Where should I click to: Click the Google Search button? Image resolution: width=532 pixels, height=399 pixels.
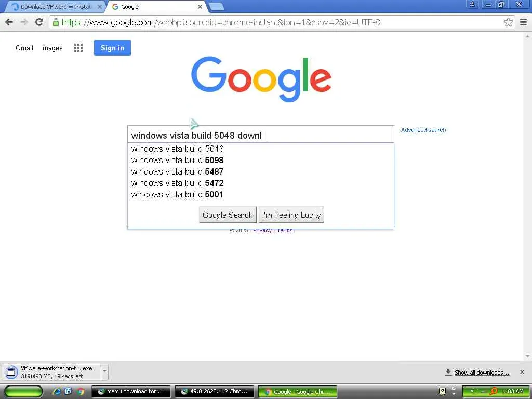pyautogui.click(x=228, y=215)
